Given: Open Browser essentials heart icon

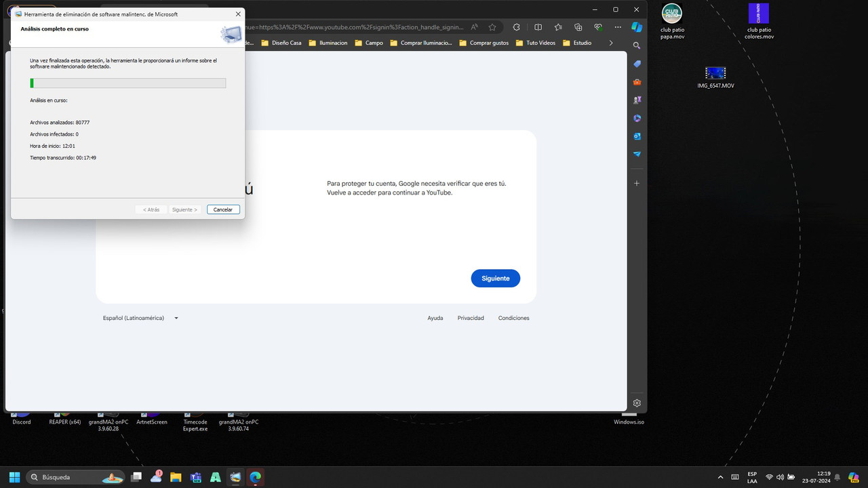Looking at the screenshot, I should (x=597, y=27).
